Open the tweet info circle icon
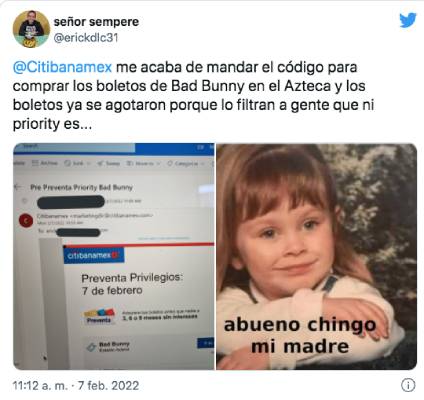Viewport: 424px width, 400px height. click(408, 385)
